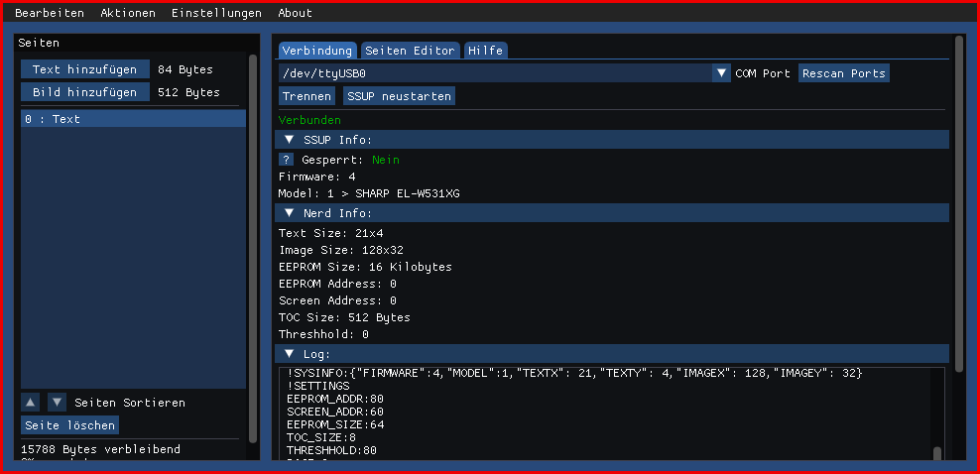Open the About menu
Screen dimensions: 980x474
pos(295,13)
